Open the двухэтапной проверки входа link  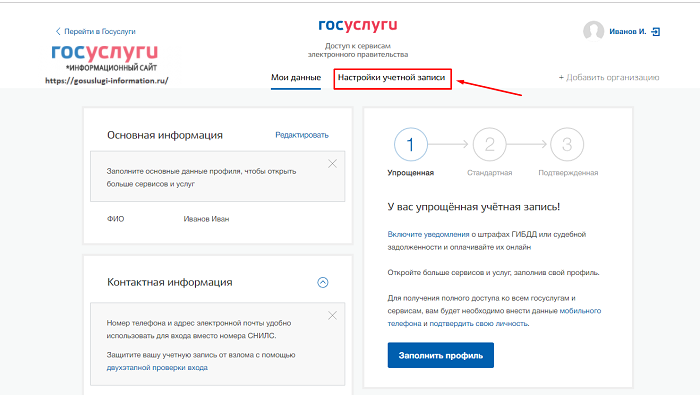pyautogui.click(x=157, y=368)
